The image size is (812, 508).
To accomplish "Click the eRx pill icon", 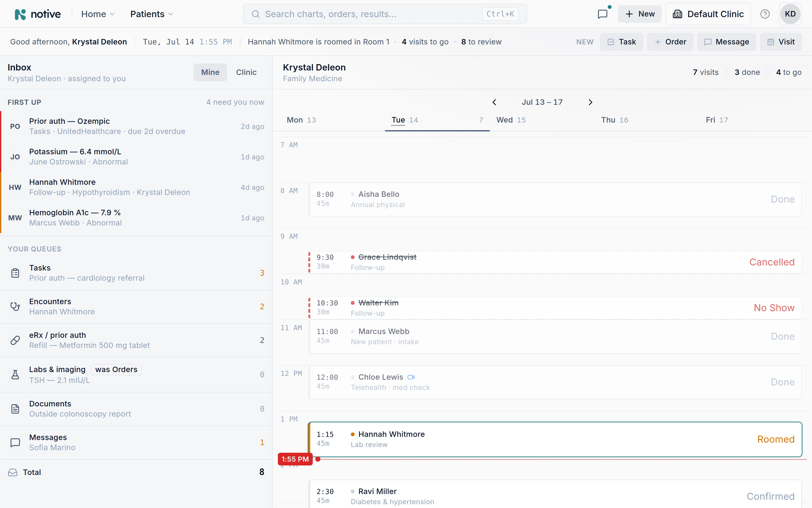I will point(15,340).
